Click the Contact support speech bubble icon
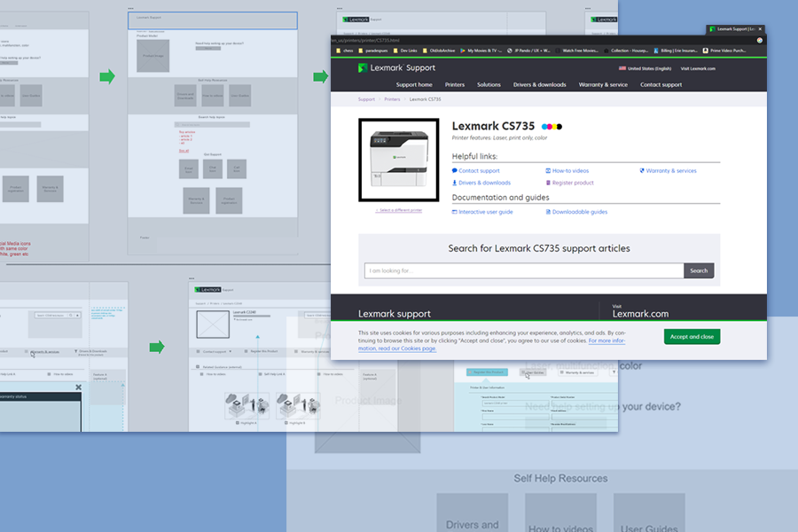Viewport: 798px width, 532px height. tap(455, 170)
